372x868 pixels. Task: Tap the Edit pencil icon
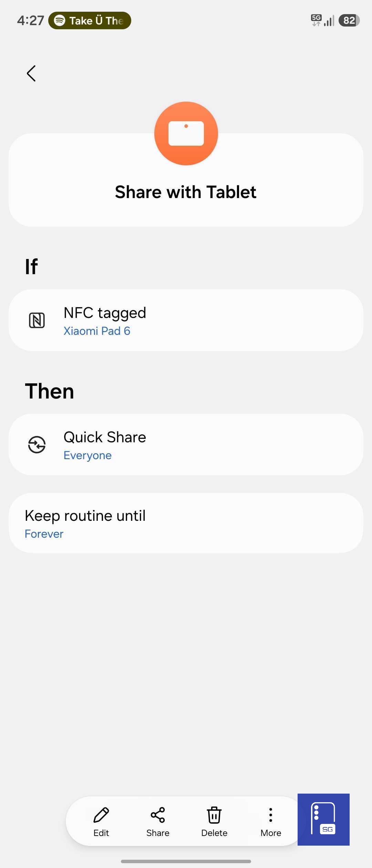click(x=101, y=815)
